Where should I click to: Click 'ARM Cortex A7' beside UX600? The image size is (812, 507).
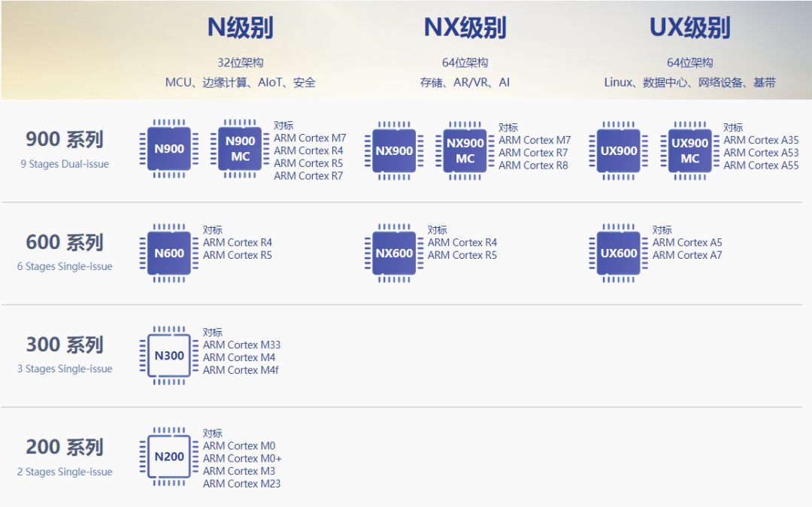(x=687, y=255)
